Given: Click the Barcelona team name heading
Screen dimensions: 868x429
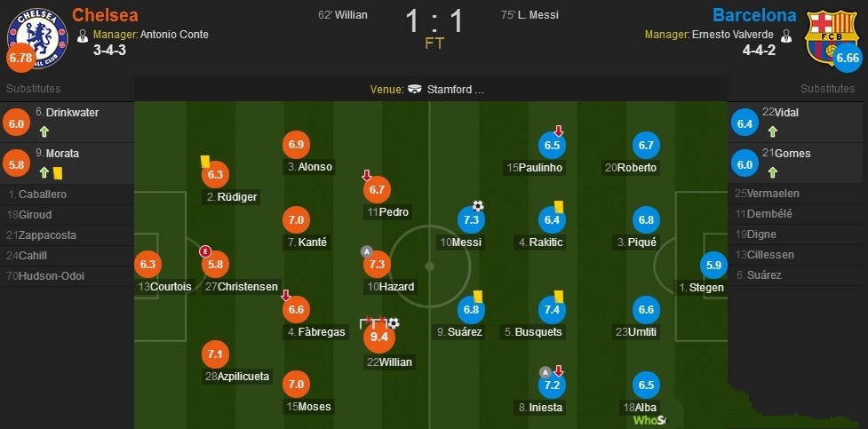Looking at the screenshot, I should click(x=753, y=15).
